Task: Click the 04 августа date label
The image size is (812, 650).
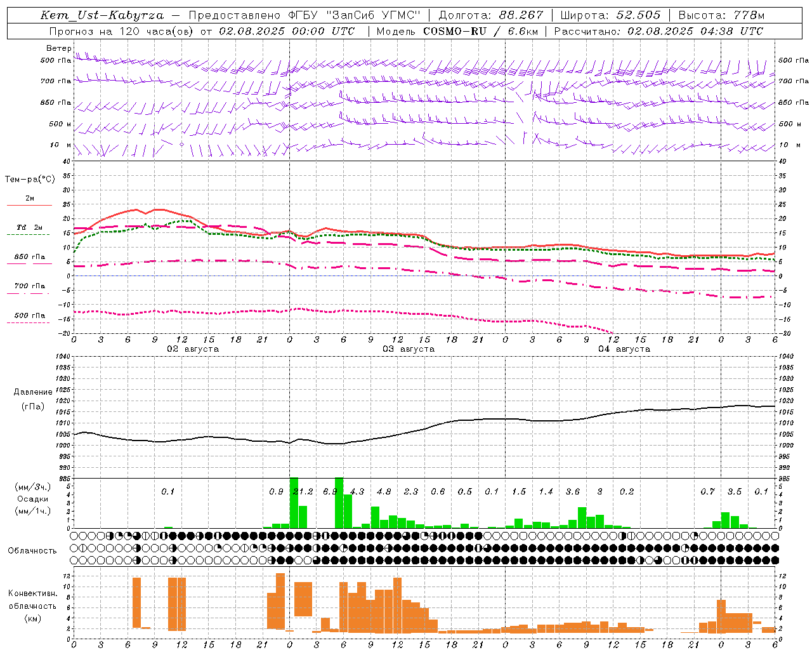Action: click(x=624, y=349)
